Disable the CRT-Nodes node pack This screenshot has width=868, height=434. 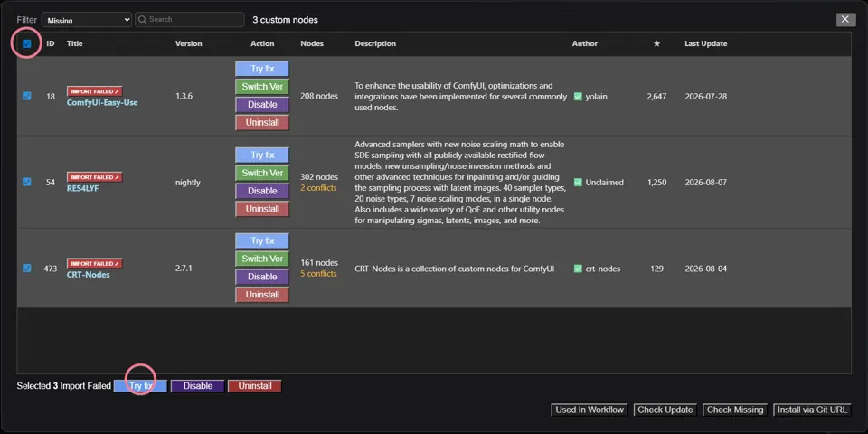pyautogui.click(x=262, y=277)
